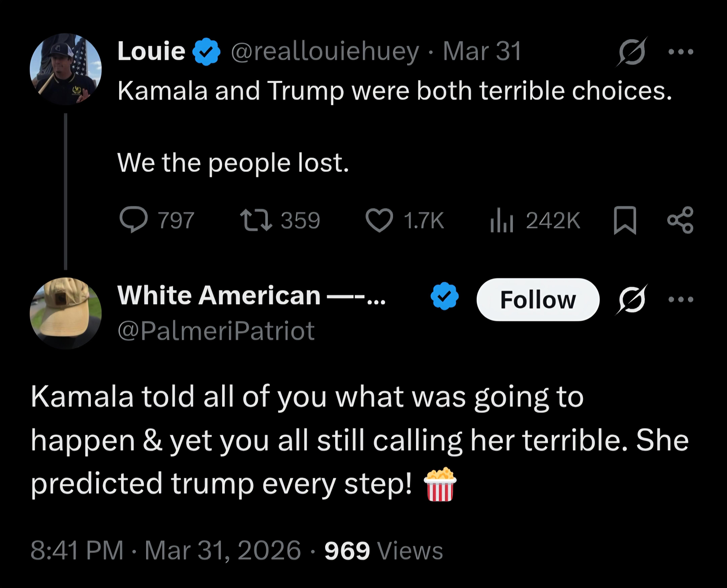This screenshot has width=727, height=588.
Task: Open more options menu on Louie's post
Action: click(681, 52)
